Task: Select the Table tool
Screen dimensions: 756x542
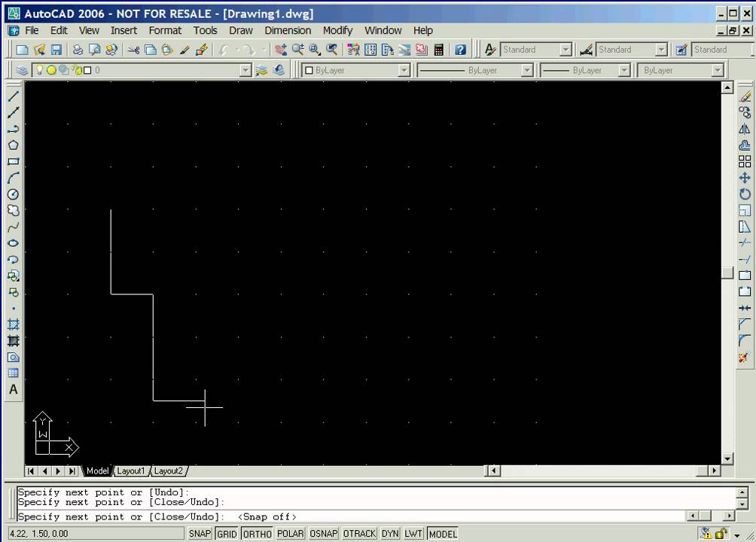Action: click(14, 373)
